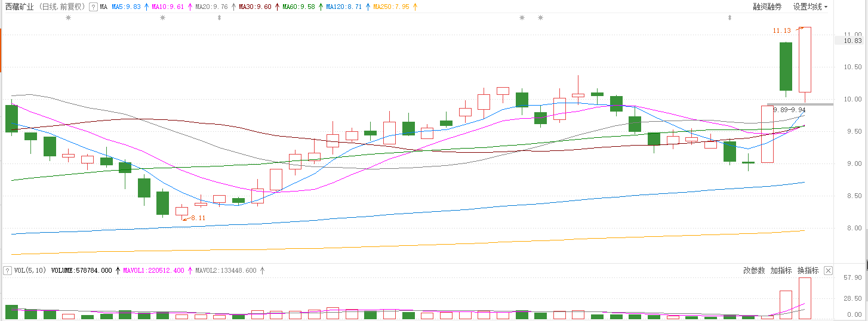Select the dark red MA30:9.60 legend label

254,7
